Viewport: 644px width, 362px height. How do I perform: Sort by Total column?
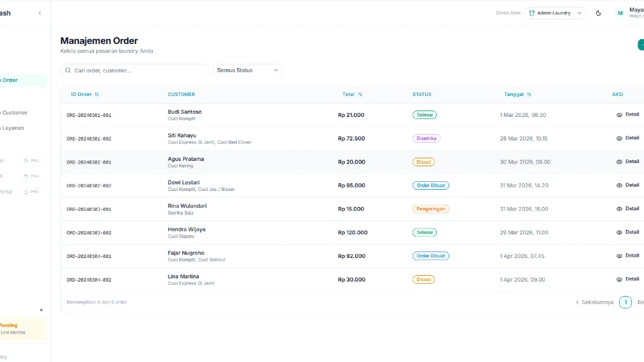(352, 94)
